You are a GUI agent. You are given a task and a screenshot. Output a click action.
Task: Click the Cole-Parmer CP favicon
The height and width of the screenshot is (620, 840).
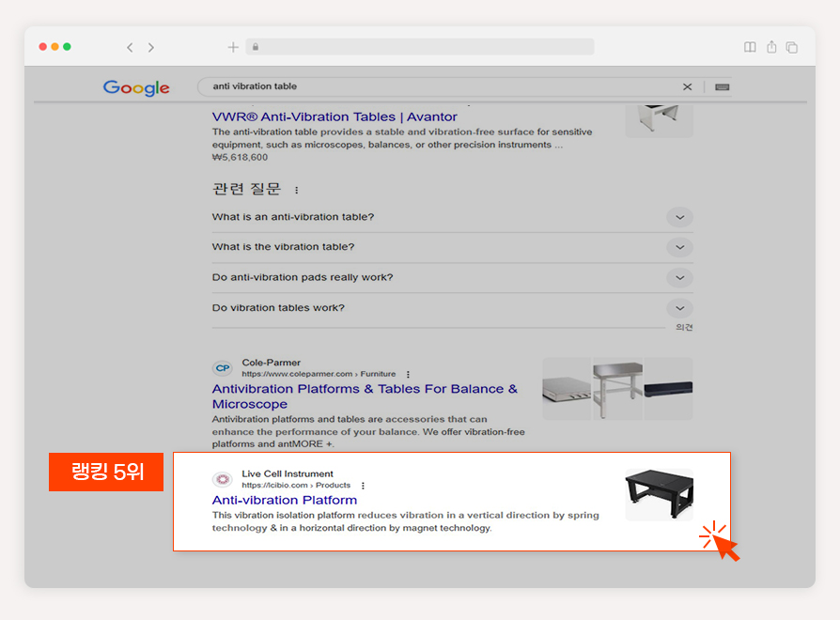pyautogui.click(x=223, y=368)
